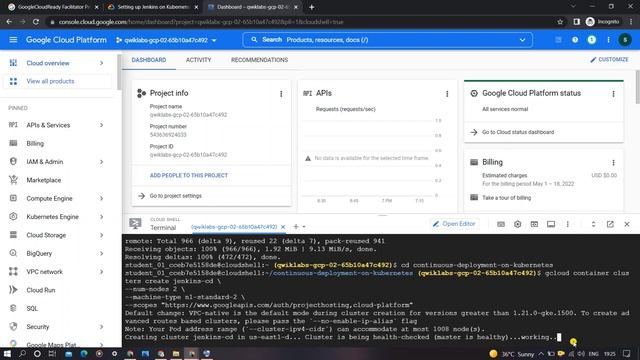
Task: Open a new browser tab
Action: pos(311,7)
